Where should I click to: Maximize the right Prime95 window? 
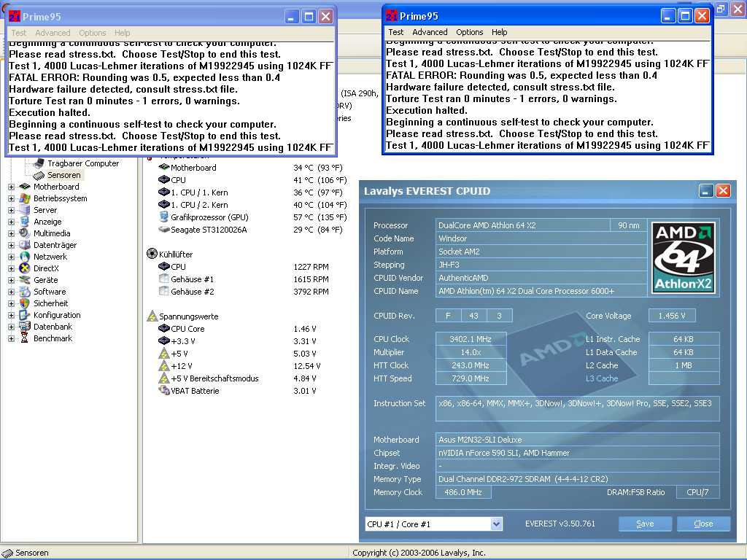tap(685, 16)
